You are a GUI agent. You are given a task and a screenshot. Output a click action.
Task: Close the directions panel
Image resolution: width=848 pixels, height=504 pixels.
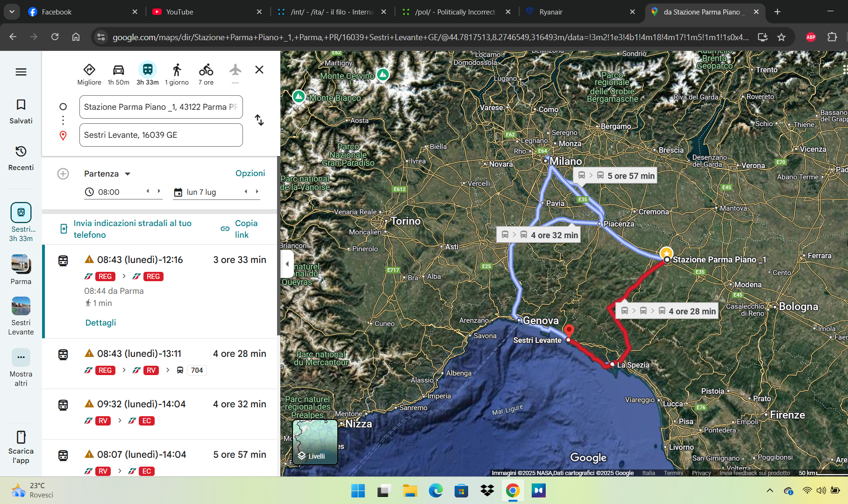click(x=259, y=70)
